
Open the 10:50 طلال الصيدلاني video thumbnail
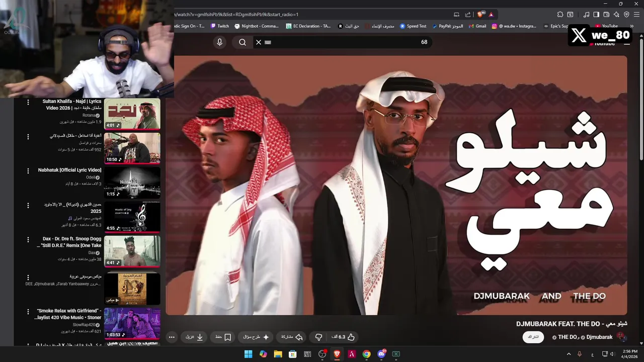coord(132,148)
